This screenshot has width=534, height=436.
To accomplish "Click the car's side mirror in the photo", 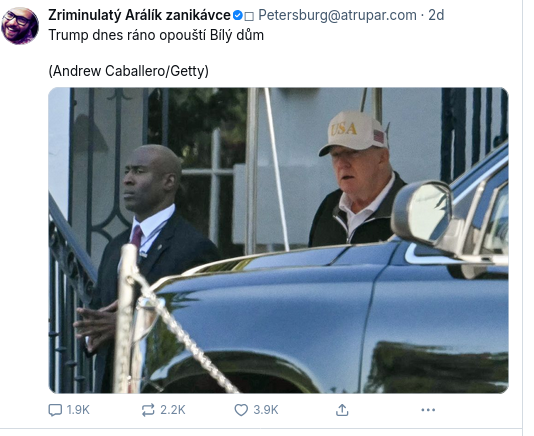I will coord(422,212).
